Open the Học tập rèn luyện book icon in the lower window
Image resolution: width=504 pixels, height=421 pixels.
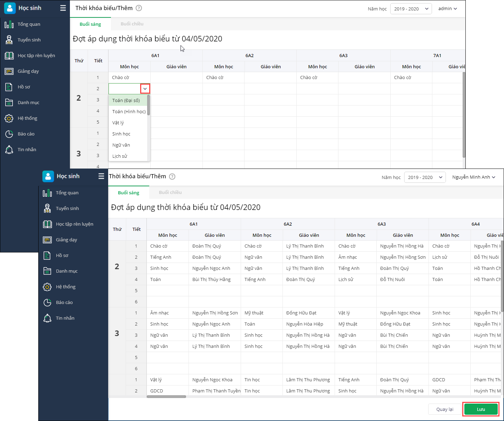(x=47, y=224)
